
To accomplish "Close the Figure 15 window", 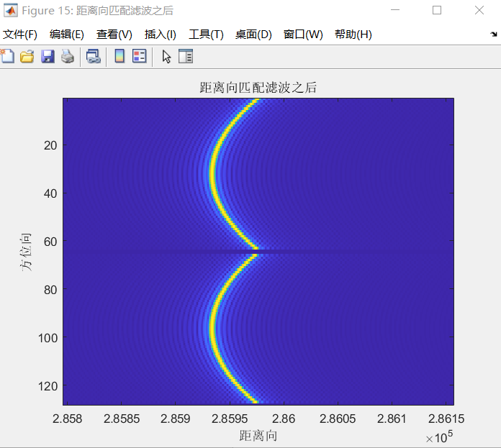I will [479, 10].
